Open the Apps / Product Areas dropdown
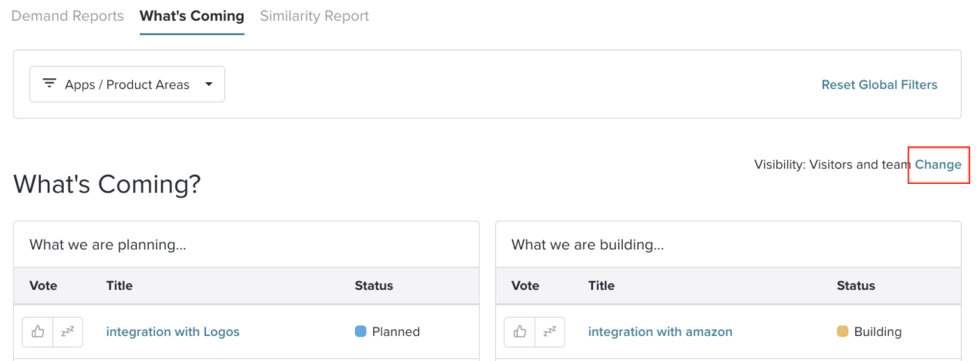Viewport: 980px width, 361px height. 127,84
